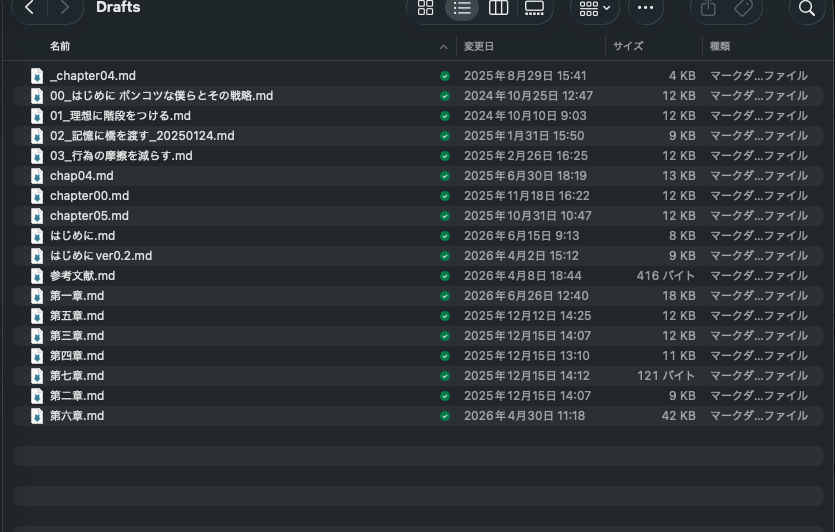Click the date 2025年11月18日 16:22
This screenshot has height=532, width=835.
[527, 196]
